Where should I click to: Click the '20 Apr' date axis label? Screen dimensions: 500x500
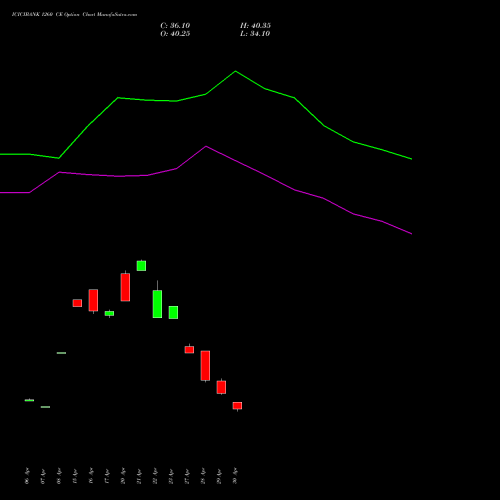(x=123, y=476)
